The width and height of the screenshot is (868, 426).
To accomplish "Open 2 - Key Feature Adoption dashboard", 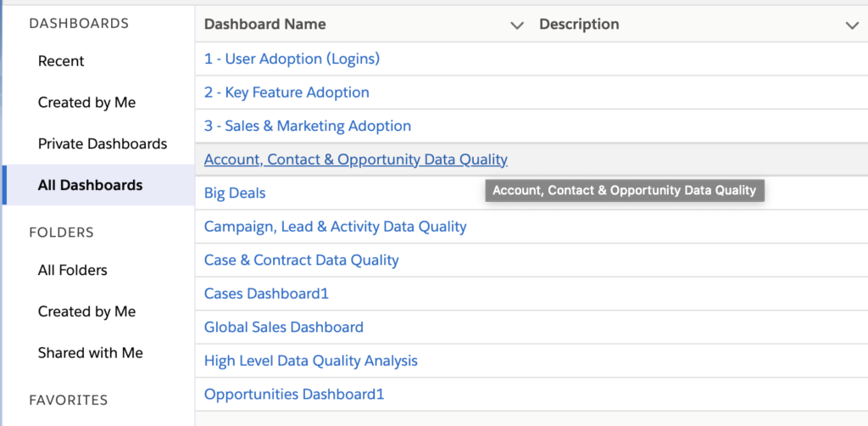I will 287,92.
